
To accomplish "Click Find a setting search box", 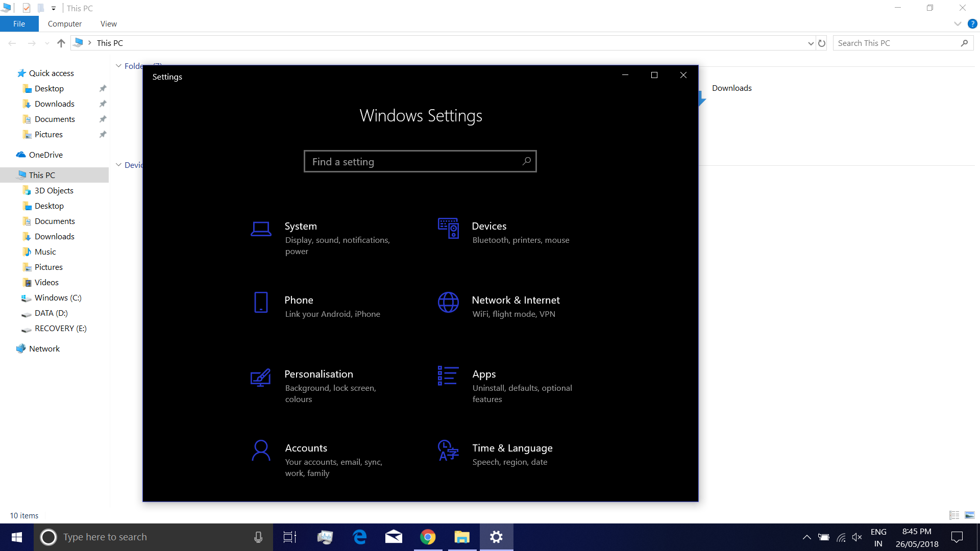I will (420, 161).
